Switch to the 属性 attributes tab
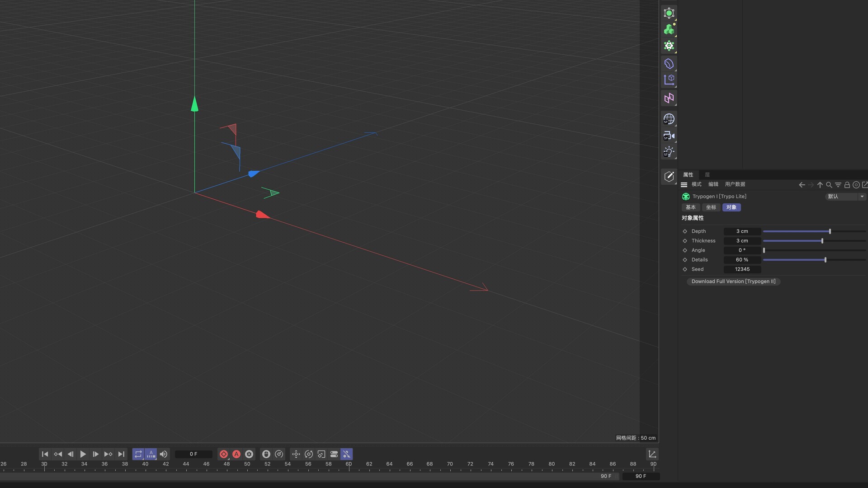Image resolution: width=868 pixels, height=488 pixels. pos(688,175)
